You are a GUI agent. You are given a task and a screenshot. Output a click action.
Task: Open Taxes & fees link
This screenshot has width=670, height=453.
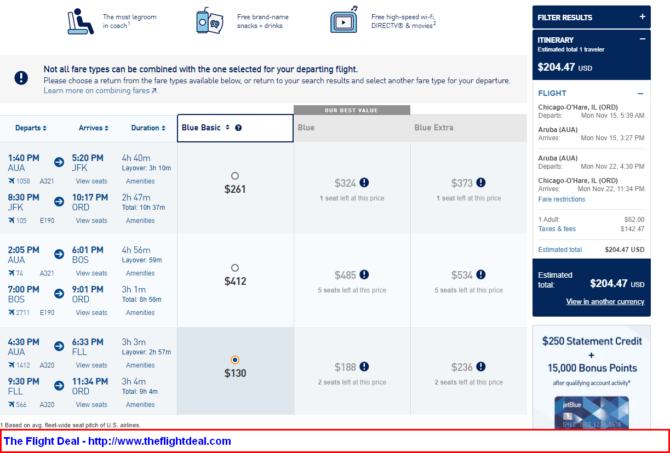click(x=557, y=229)
